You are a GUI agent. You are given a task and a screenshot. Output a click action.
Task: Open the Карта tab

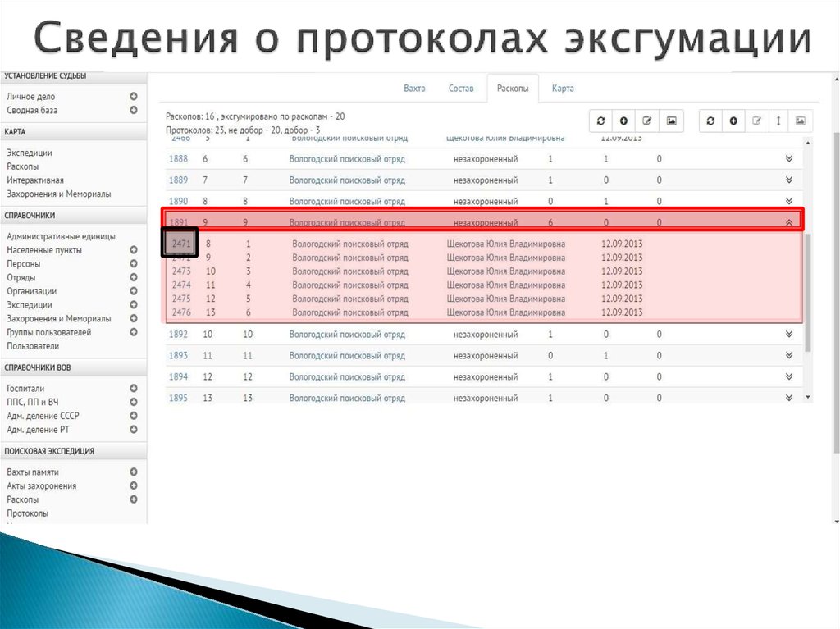coord(563,89)
